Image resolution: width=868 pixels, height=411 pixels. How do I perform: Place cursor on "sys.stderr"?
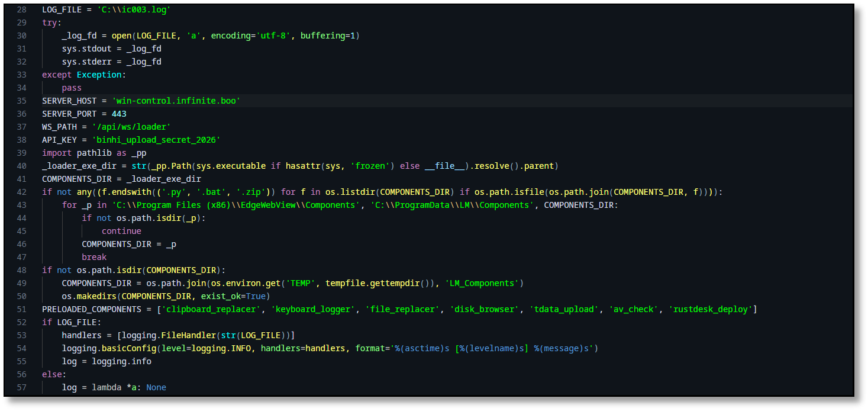pos(87,62)
